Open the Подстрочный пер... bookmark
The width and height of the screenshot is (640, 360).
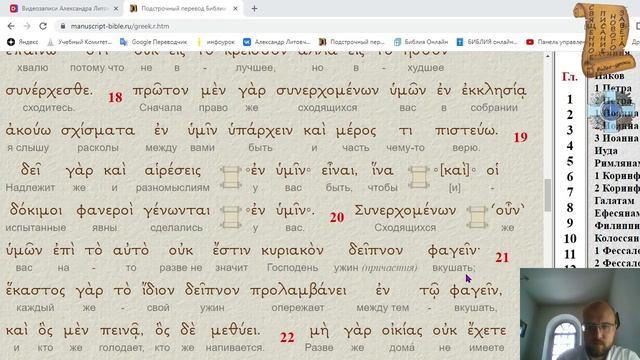click(x=352, y=42)
